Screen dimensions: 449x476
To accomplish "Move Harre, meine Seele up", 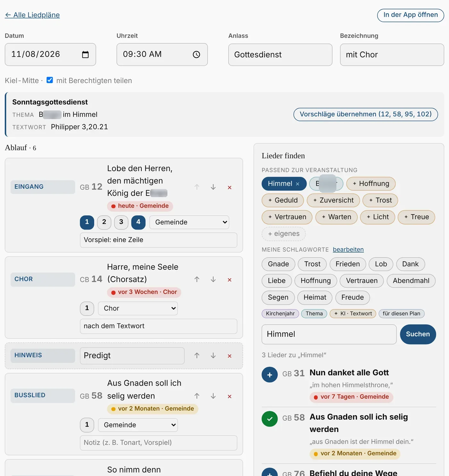I will pos(197,280).
